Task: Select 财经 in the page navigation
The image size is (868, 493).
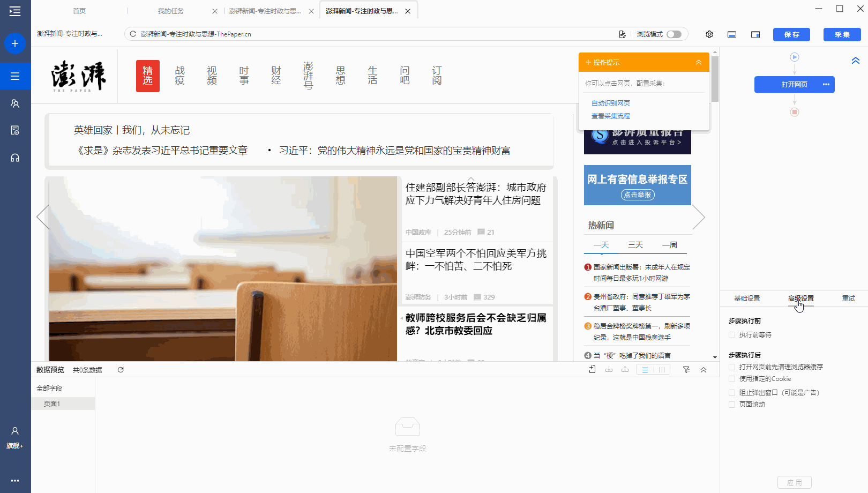Action: point(276,76)
